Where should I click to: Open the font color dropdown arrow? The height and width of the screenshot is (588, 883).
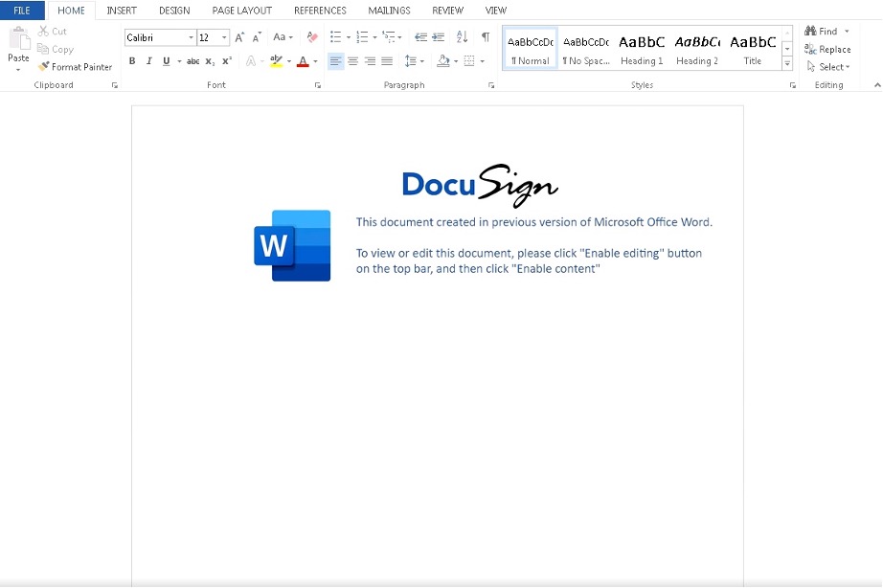tap(315, 61)
